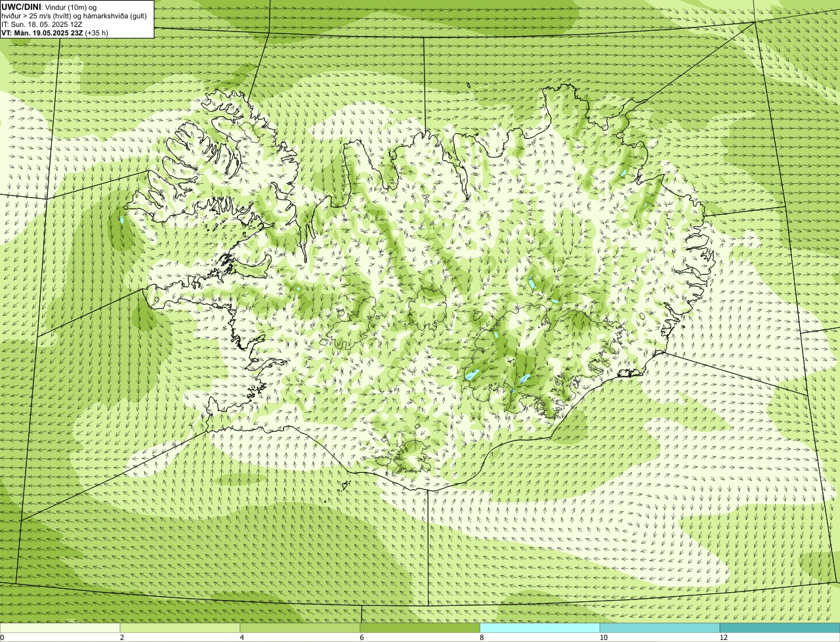Click the '8' tick label on color scale
840x642 pixels.
click(x=482, y=637)
